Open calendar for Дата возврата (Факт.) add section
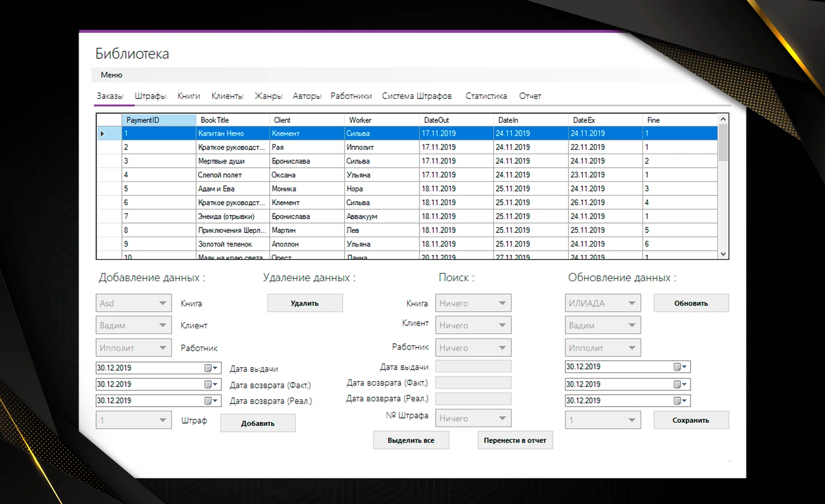This screenshot has width=825, height=504. coord(211,384)
